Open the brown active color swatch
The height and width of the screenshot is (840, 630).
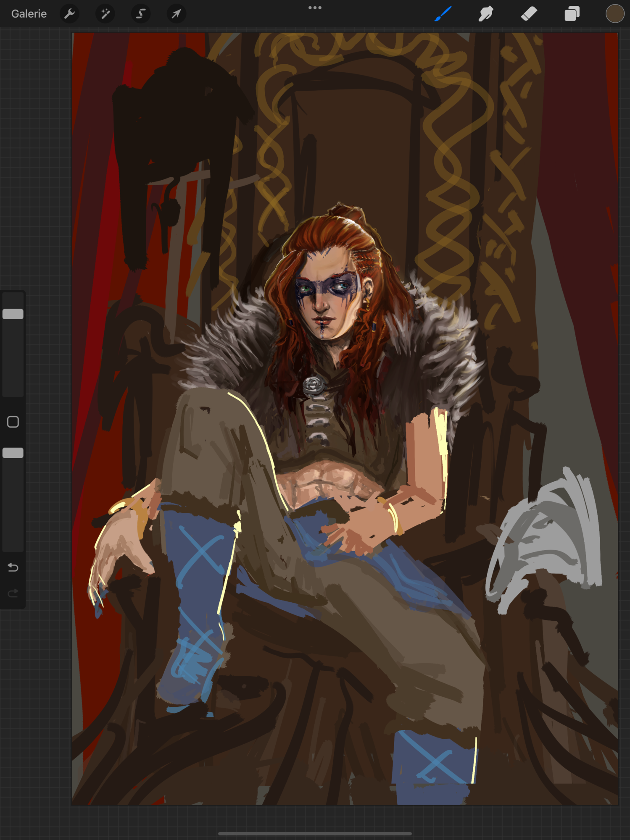coord(614,14)
